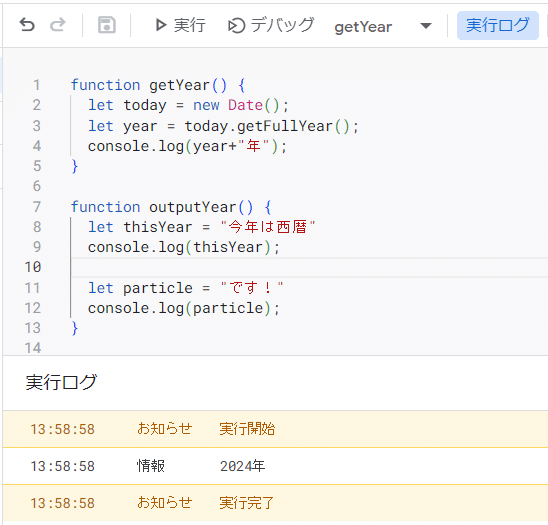Click the debug circular arrow icon
The height and width of the screenshot is (525, 548).
236,26
